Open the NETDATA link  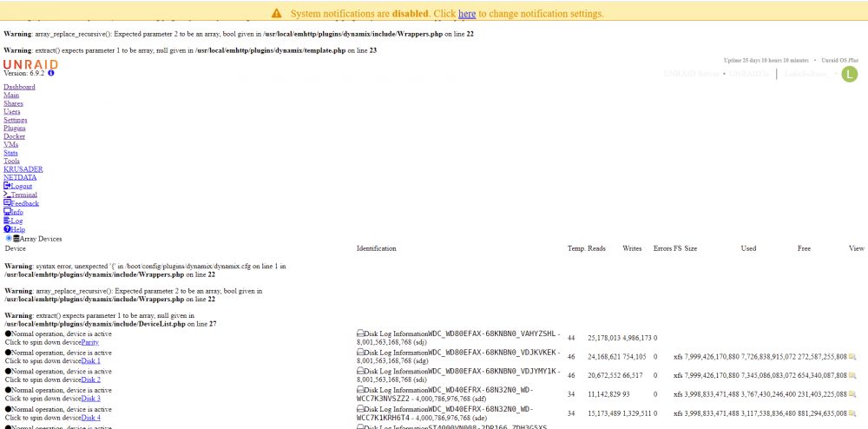(20, 178)
